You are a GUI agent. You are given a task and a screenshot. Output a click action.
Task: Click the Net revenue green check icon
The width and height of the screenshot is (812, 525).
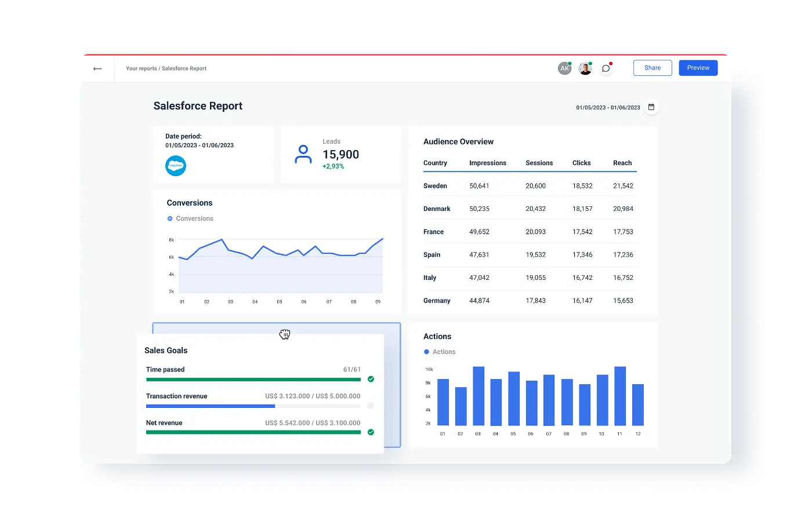(x=371, y=432)
